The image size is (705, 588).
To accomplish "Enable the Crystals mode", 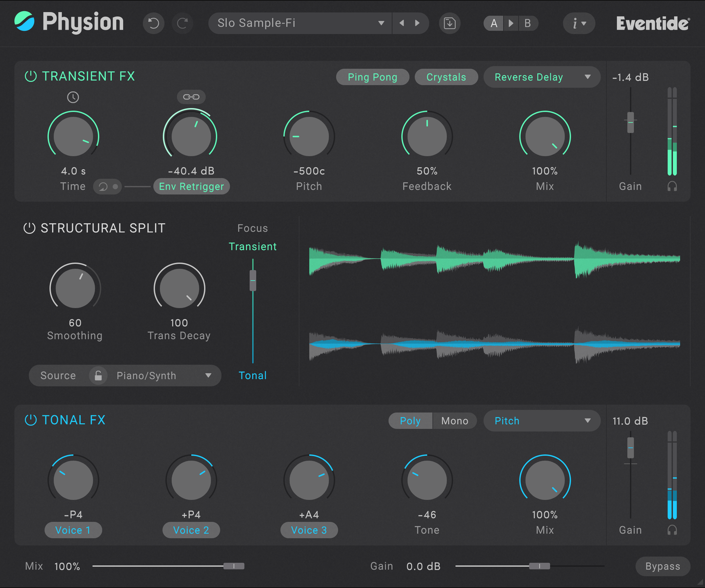I will [x=446, y=77].
